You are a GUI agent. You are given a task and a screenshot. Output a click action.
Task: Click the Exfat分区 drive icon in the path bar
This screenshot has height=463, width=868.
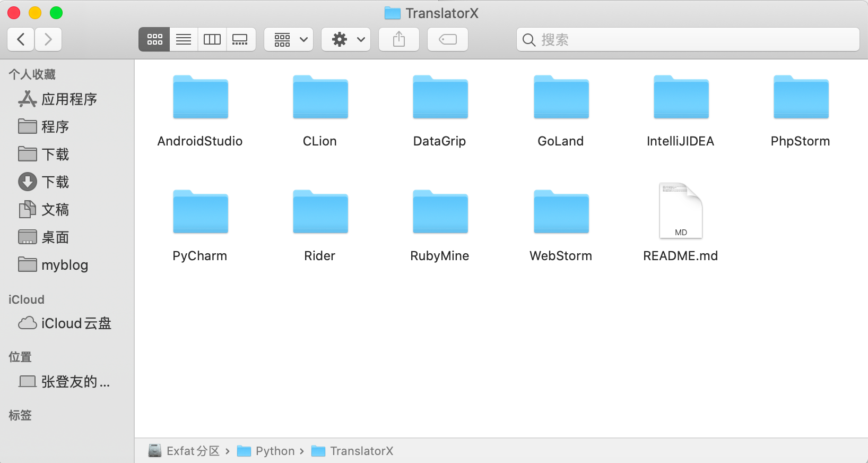155,451
